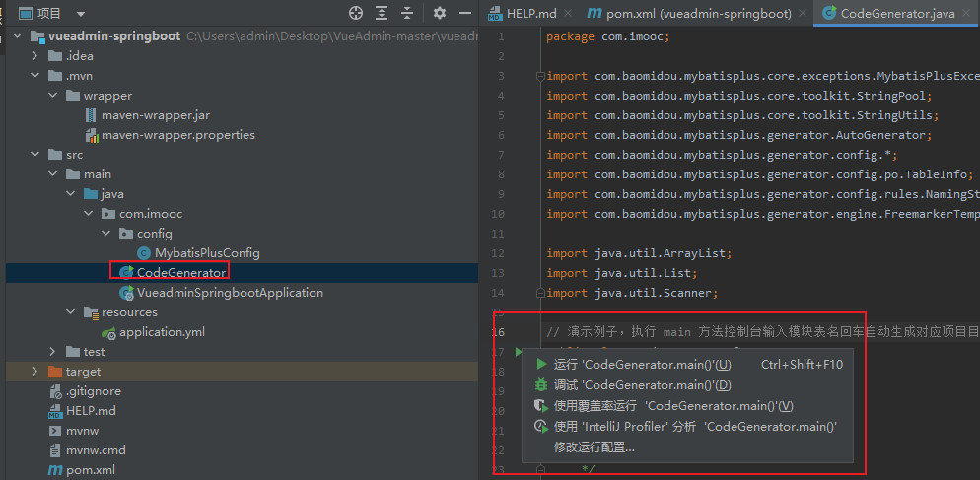Run 'CodeGenerator.main()' from popup menu

click(687, 365)
